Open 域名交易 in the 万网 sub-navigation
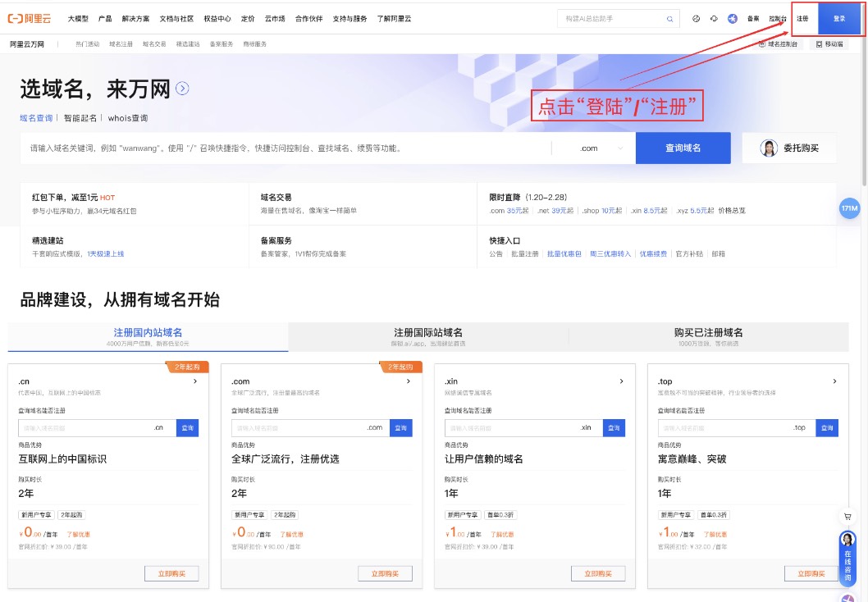Screen dimensions: 868x602 pyautogui.click(x=154, y=44)
